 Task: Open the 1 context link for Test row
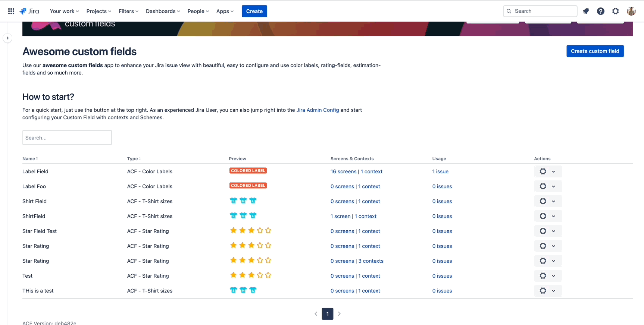(x=369, y=276)
